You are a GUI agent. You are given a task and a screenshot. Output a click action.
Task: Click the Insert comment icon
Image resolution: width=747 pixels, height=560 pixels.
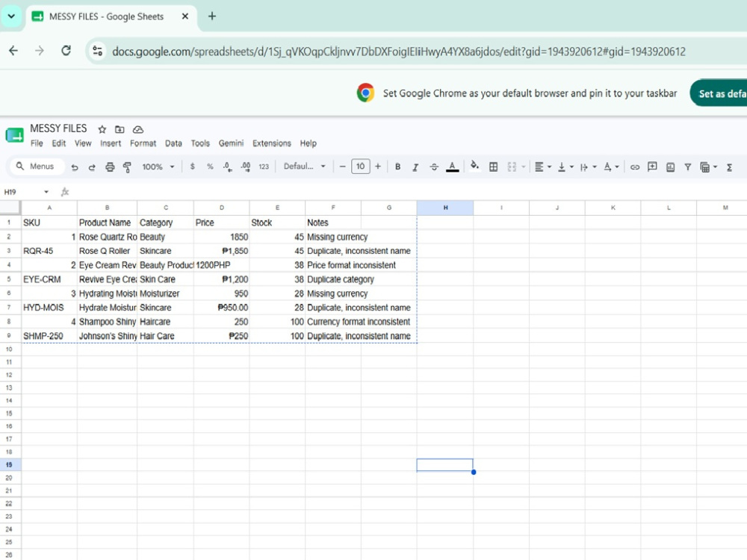click(652, 167)
